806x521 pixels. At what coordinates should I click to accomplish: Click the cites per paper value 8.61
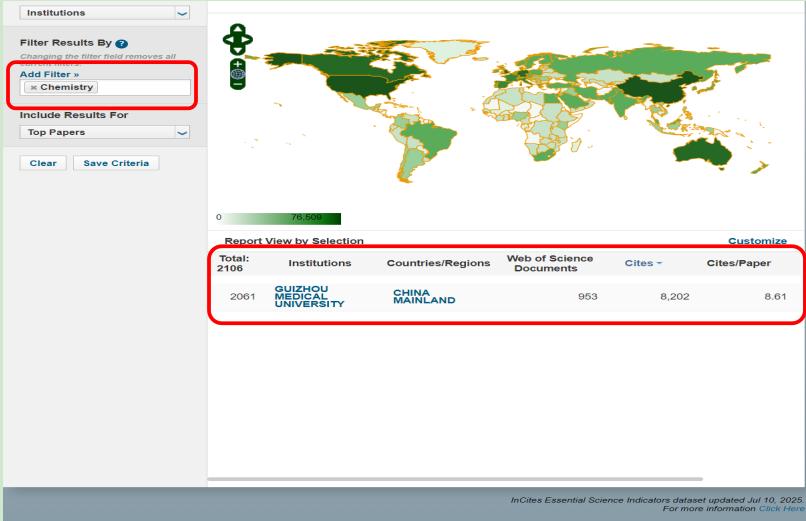pos(775,296)
